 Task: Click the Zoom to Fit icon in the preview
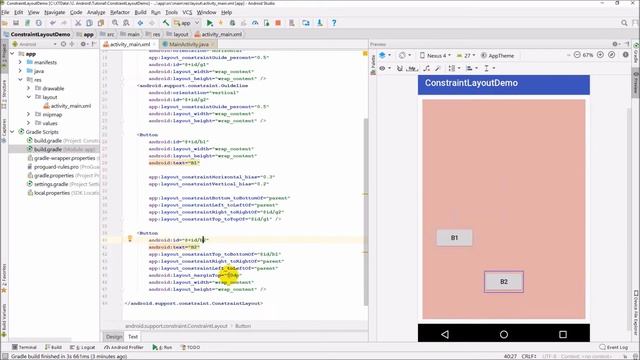[611, 55]
